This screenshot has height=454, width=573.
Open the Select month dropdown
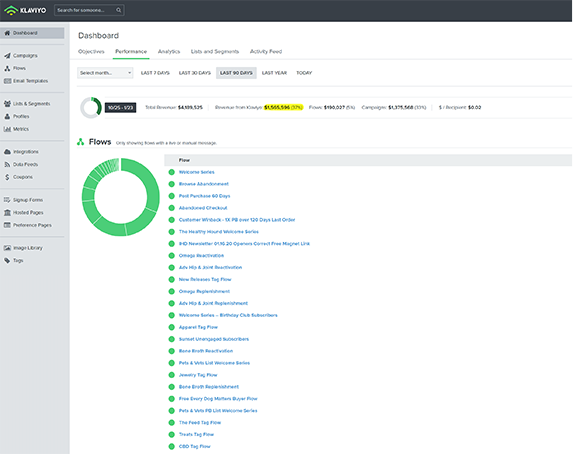coord(105,73)
